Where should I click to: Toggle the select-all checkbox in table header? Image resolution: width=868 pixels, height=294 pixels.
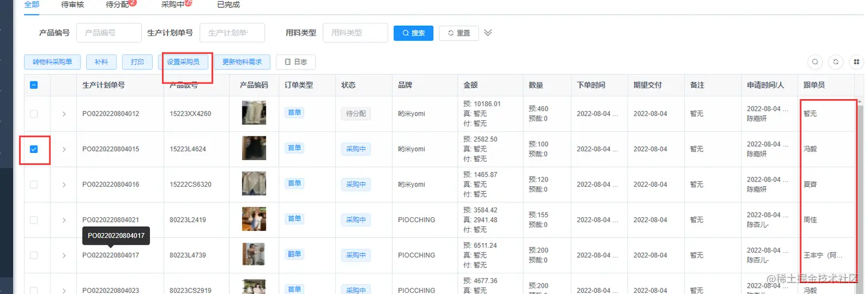point(34,85)
